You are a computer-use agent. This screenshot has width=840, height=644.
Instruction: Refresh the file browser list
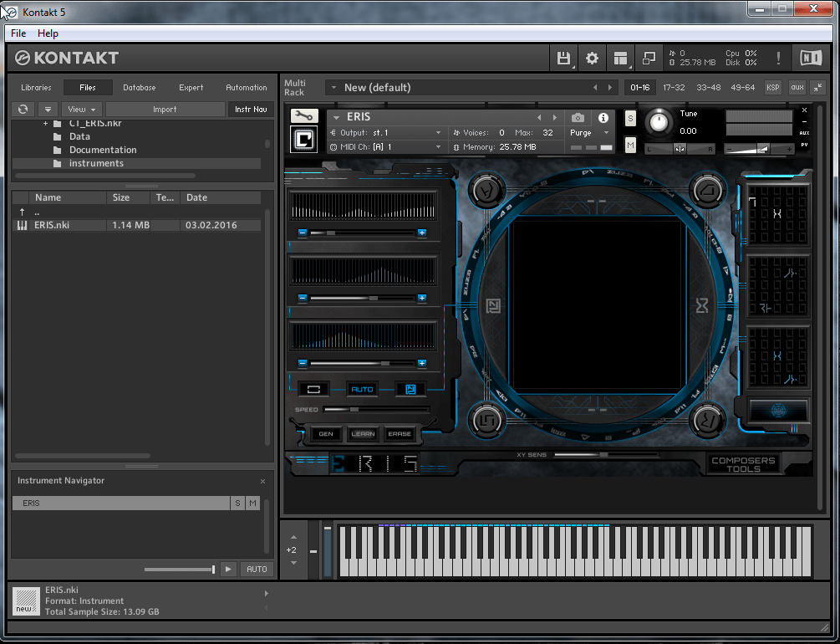coord(23,110)
